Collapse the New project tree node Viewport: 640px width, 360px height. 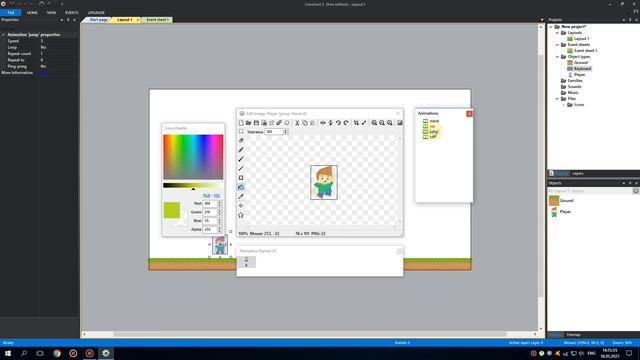[551, 27]
